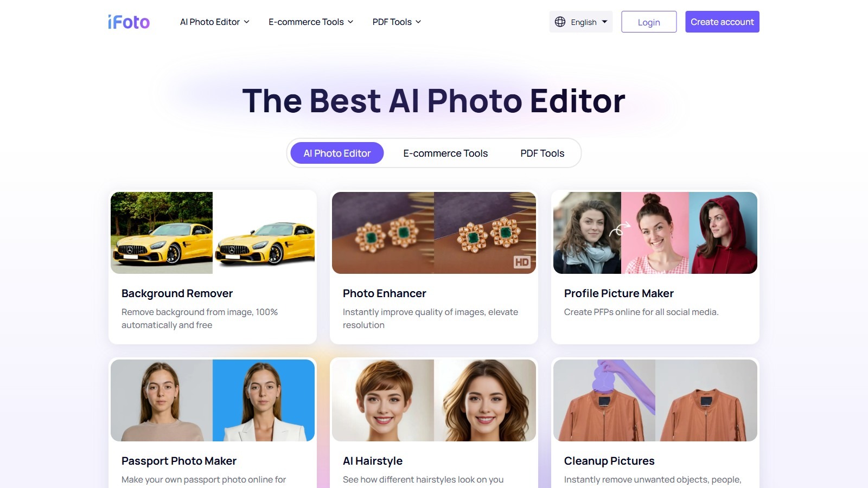Open the Cleanup Pictures jacket thumbnail
The height and width of the screenshot is (488, 868).
655,400
